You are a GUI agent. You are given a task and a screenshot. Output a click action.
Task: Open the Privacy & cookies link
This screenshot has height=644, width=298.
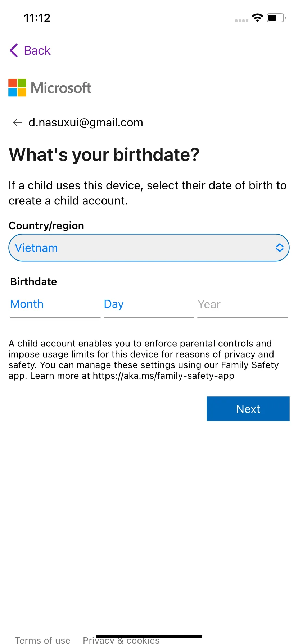tap(121, 640)
